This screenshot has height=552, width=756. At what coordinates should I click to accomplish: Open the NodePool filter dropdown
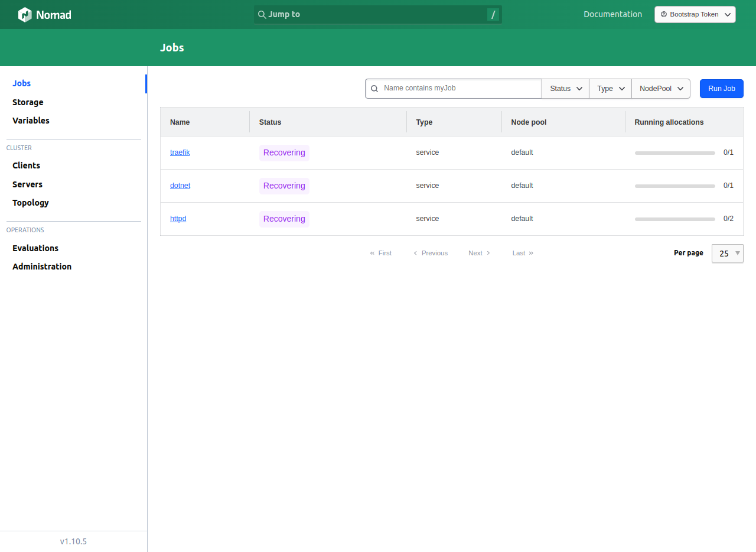[660, 89]
